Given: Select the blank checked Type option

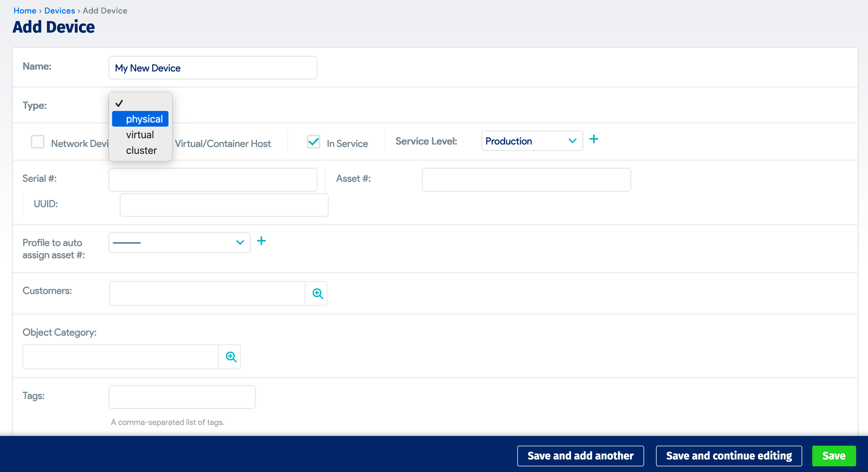Looking at the screenshot, I should point(141,103).
